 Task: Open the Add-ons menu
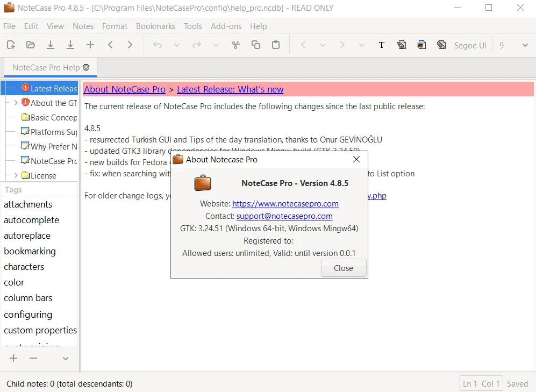(x=226, y=26)
